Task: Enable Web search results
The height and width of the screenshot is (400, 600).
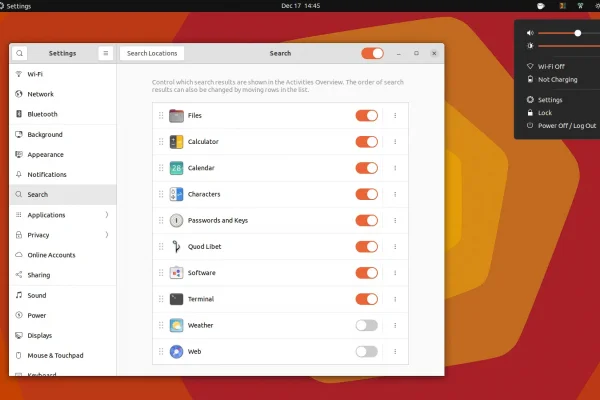Action: 367,351
